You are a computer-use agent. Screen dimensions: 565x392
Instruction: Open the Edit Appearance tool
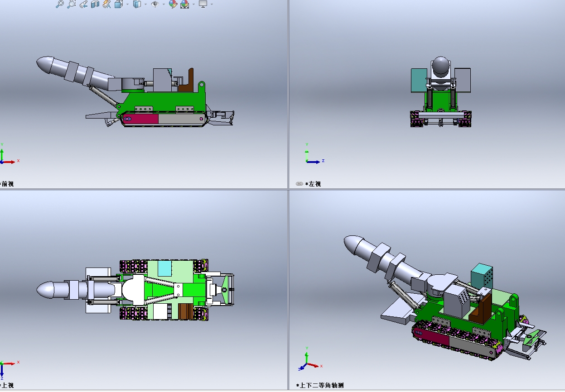173,4
